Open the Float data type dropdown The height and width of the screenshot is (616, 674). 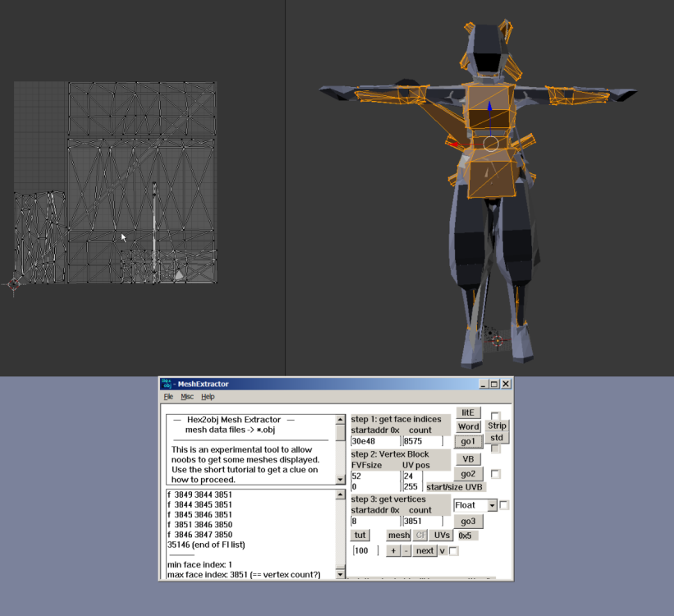493,505
